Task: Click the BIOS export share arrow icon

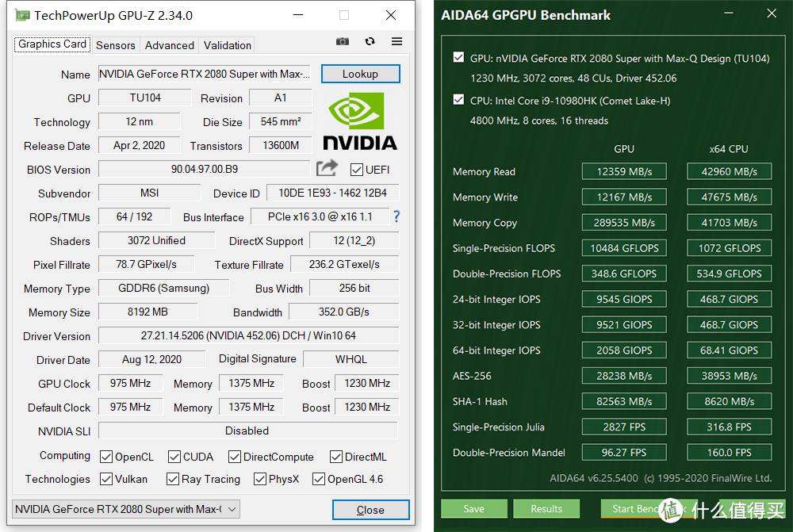Action: tap(327, 168)
